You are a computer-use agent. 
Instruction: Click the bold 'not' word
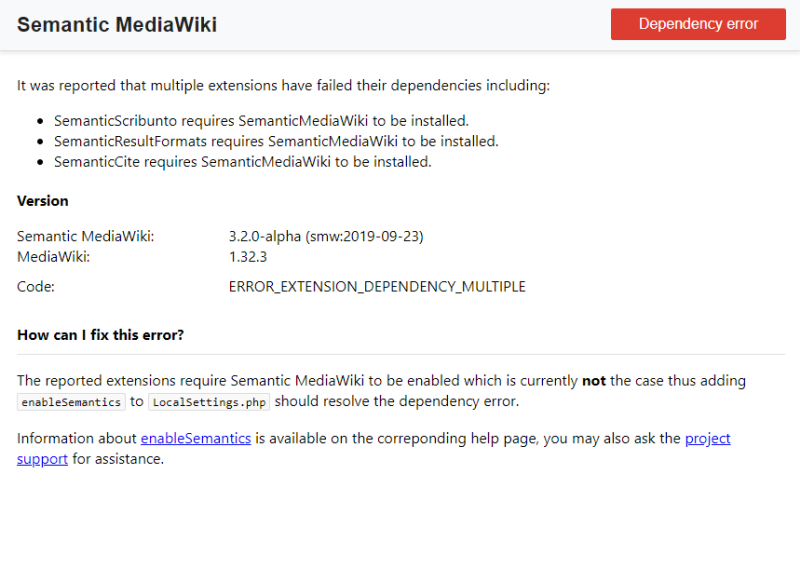(594, 381)
